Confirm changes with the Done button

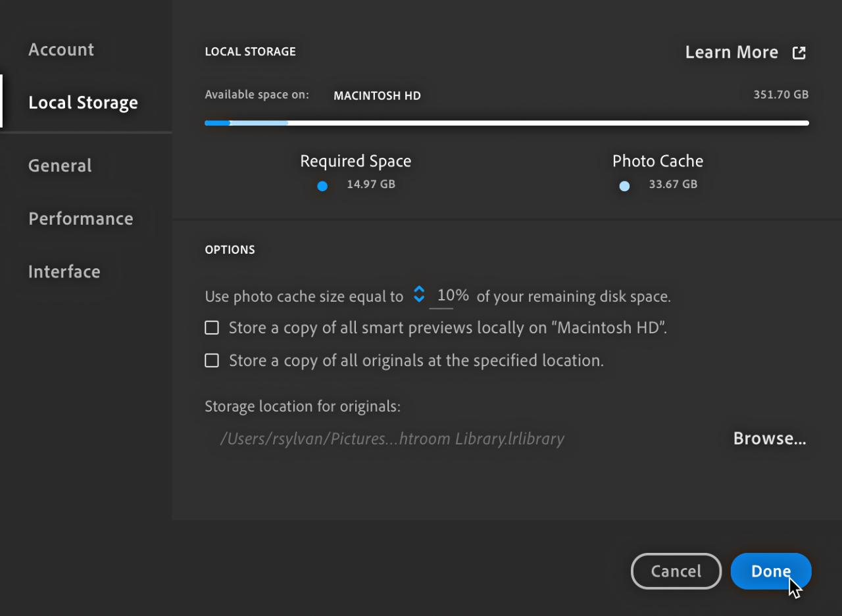[x=771, y=571]
